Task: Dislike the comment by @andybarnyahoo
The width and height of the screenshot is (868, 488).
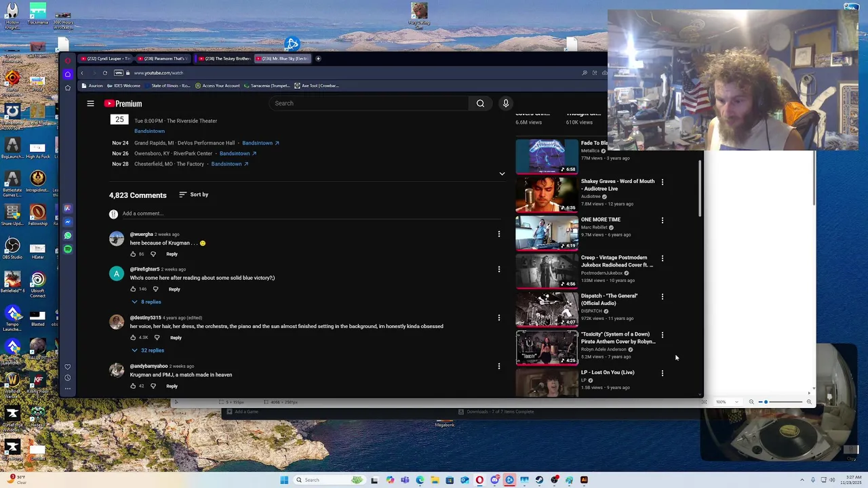Action: pos(153,386)
